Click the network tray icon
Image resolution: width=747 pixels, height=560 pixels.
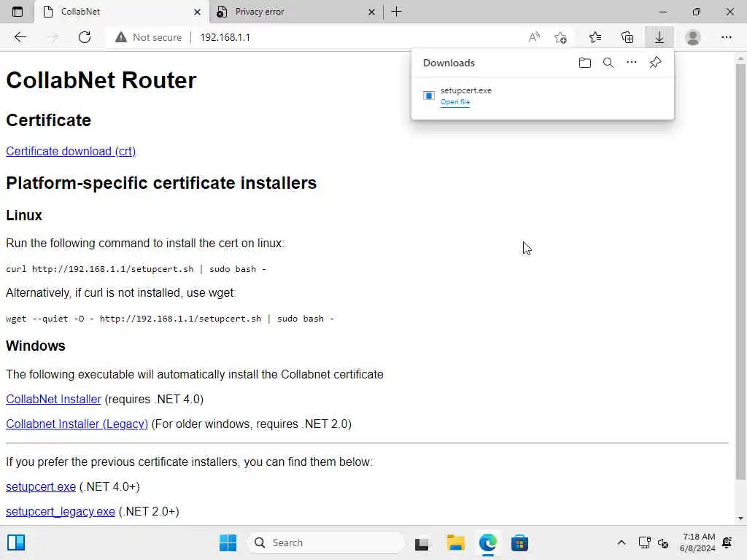tap(644, 542)
